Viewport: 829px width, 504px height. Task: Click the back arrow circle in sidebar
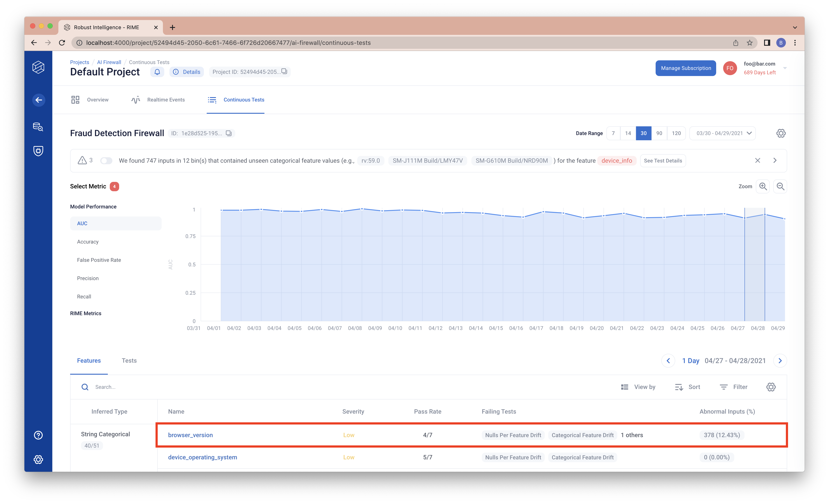click(x=39, y=100)
